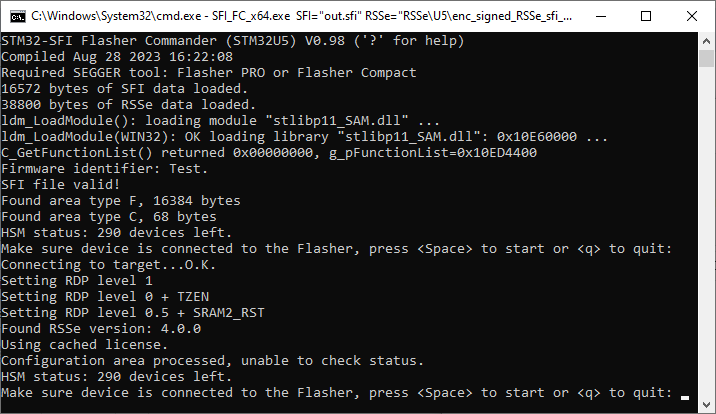The width and height of the screenshot is (716, 414).
Task: Click the scrollbar down arrow
Action: click(x=706, y=404)
